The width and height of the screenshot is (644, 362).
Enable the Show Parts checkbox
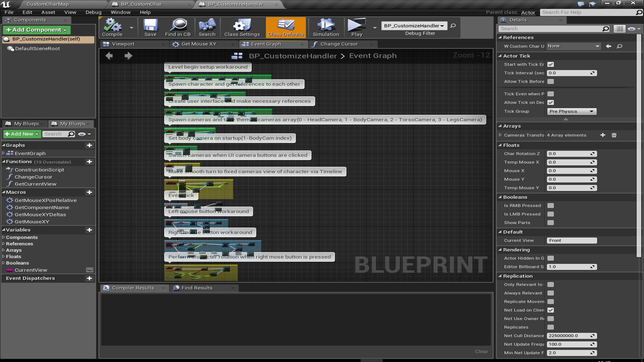click(x=550, y=223)
